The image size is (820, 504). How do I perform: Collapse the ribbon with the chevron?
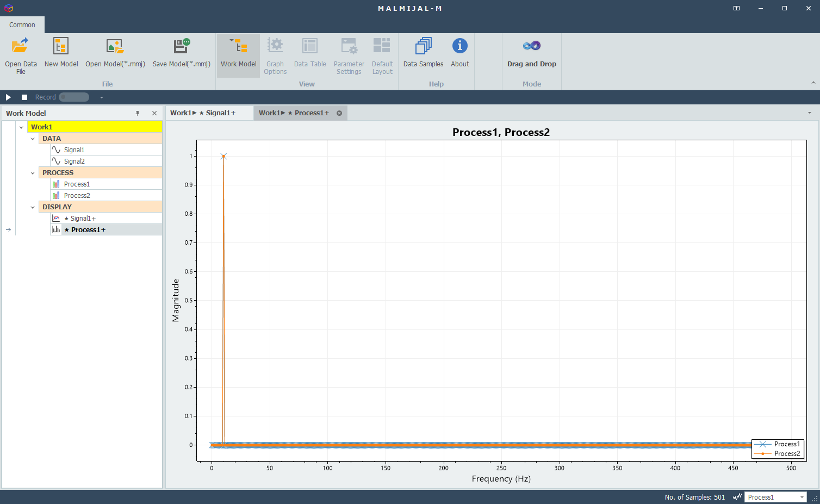813,83
